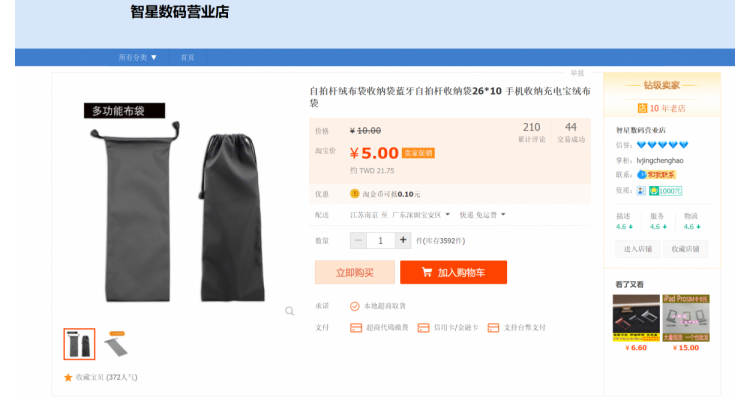
Task: Click the magnifier zoom icon on product image
Action: 289,311
